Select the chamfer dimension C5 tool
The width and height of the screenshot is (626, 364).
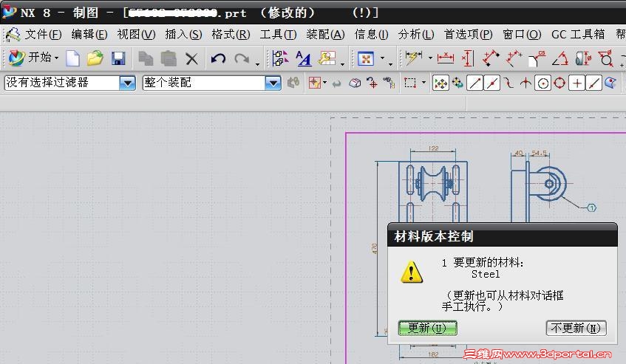(x=537, y=58)
